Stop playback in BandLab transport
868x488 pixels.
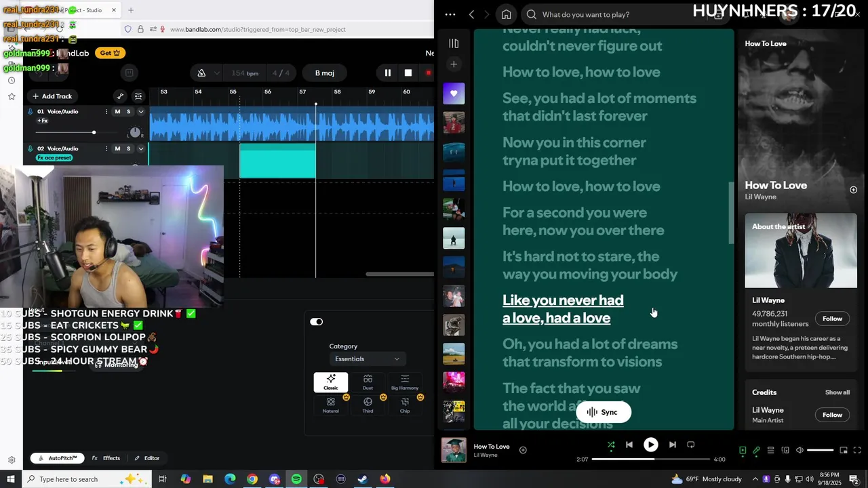pyautogui.click(x=408, y=73)
